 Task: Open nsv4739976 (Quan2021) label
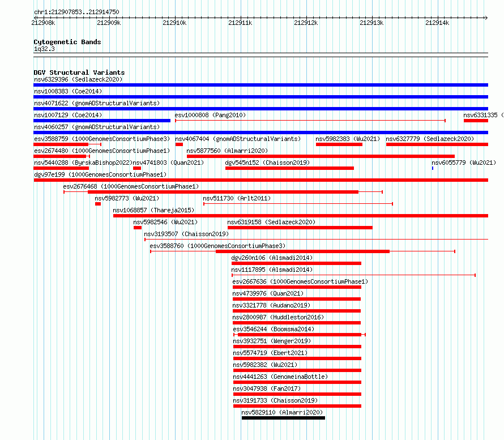click(268, 293)
